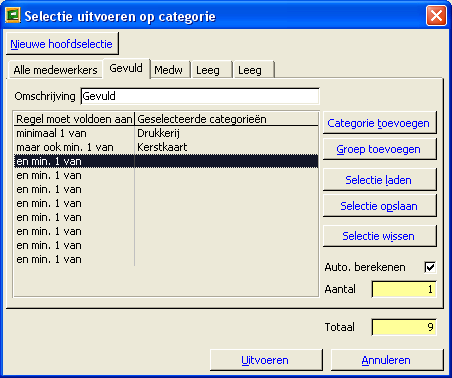
Task: Toggle the Auto. berekenen checkbox
Action: pyautogui.click(x=430, y=267)
